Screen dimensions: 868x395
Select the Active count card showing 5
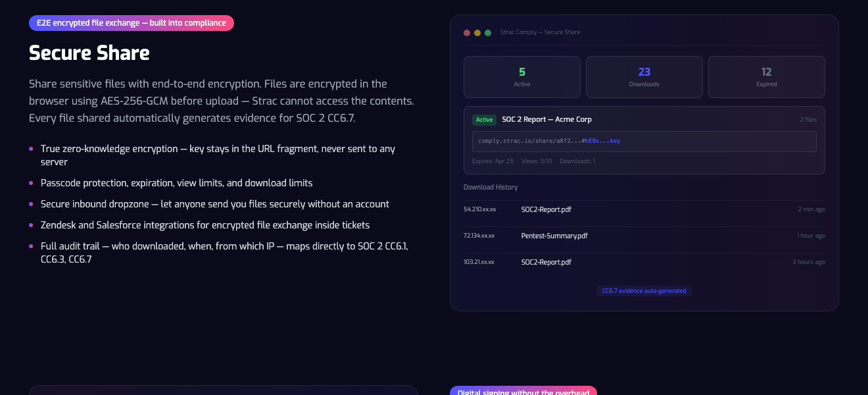pos(522,77)
